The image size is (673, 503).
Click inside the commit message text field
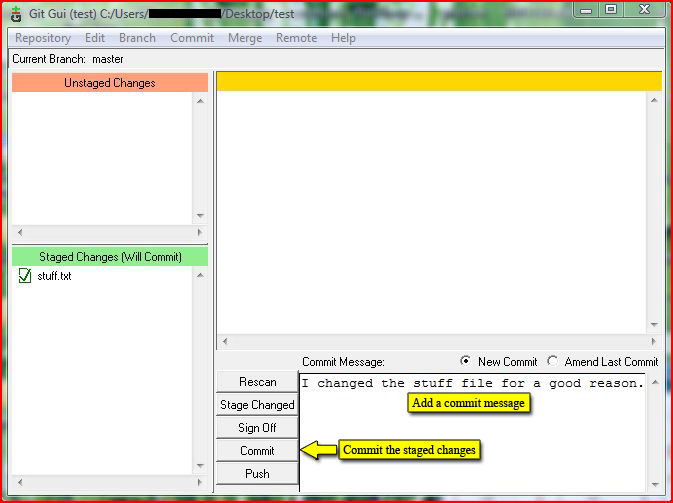tap(473, 432)
